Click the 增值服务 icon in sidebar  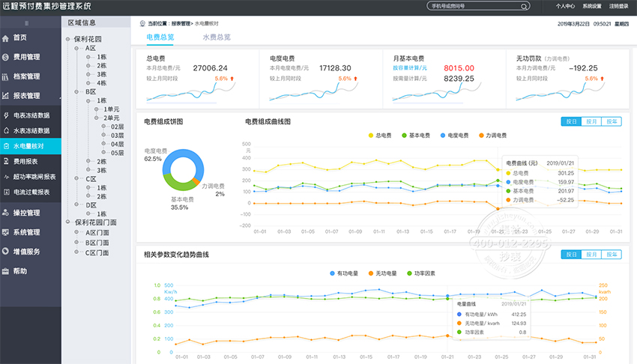point(6,252)
